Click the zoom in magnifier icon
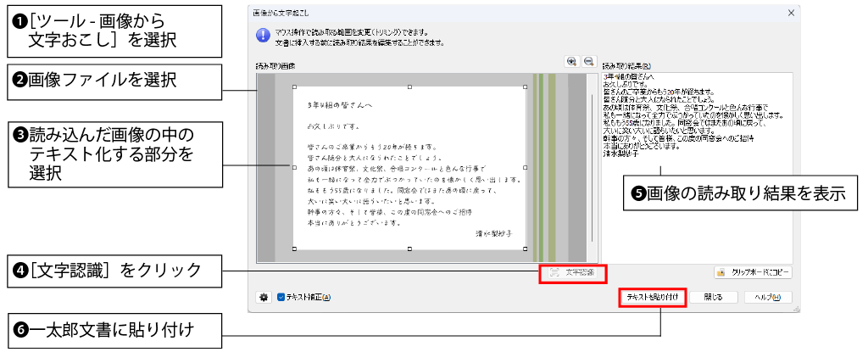Screen dimensions: 868x352 571,62
